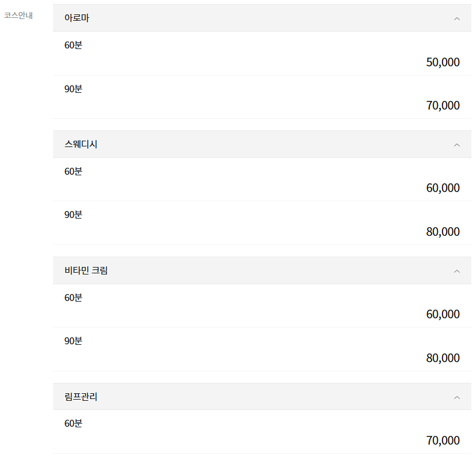The width and height of the screenshot is (476, 459).
Task: Select the 림프관리 60분 option
Action: tap(73, 423)
